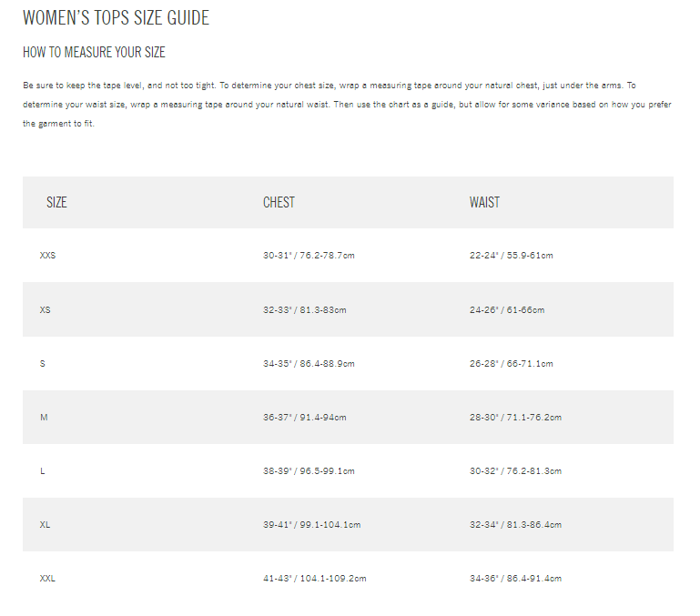Select the CHEST column header
Viewport: 700px width, 616px height.
tap(279, 203)
